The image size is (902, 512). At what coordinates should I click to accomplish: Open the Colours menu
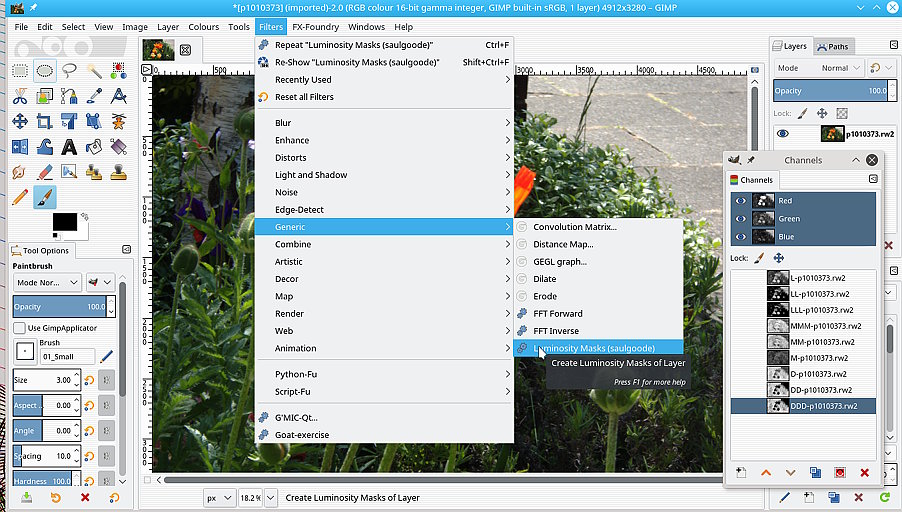pyautogui.click(x=204, y=27)
